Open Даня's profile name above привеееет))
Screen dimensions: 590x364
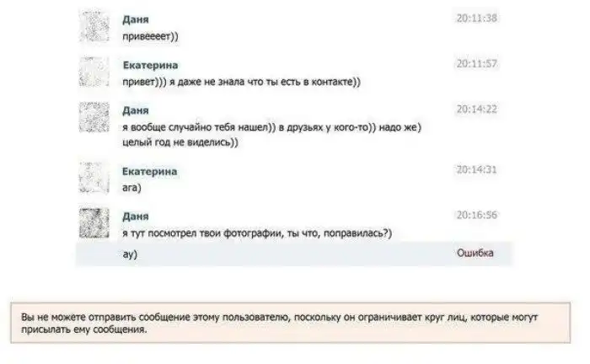click(136, 19)
